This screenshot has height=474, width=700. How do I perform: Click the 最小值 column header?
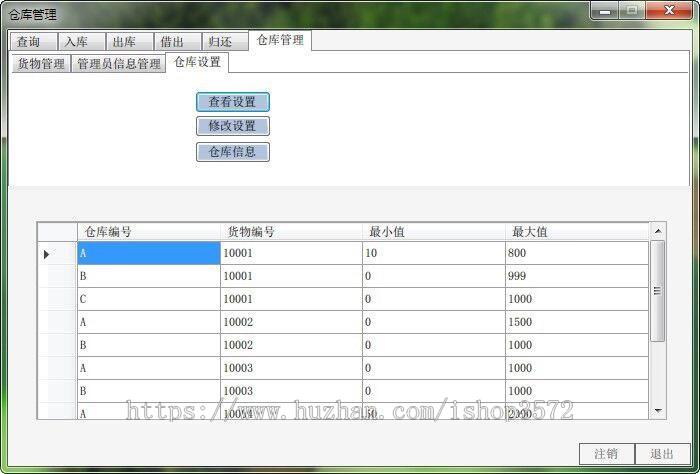click(433, 232)
